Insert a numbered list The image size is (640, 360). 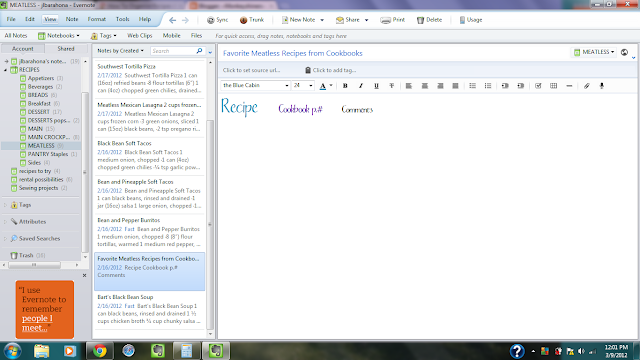coord(488,86)
